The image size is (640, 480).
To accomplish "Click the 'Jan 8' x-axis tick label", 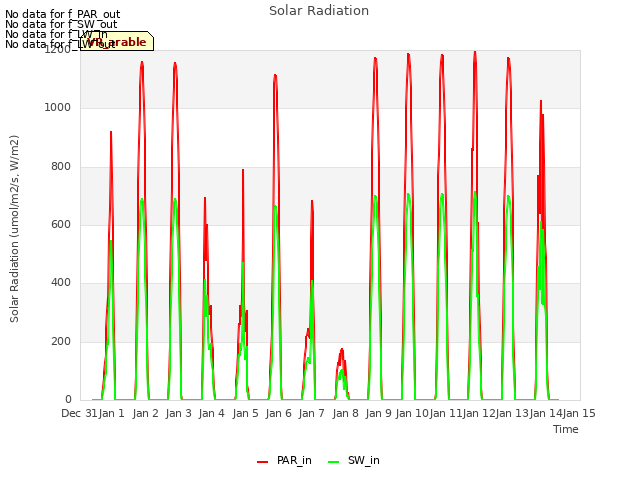I will [345, 413].
